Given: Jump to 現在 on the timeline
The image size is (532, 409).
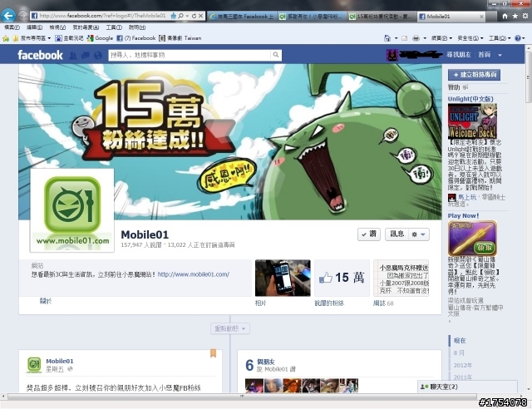Looking at the screenshot, I should tap(460, 341).
